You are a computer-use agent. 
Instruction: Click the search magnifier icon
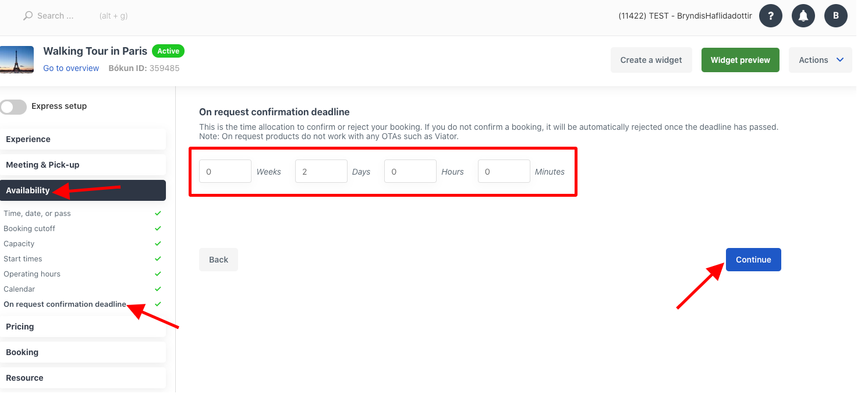pyautogui.click(x=27, y=16)
